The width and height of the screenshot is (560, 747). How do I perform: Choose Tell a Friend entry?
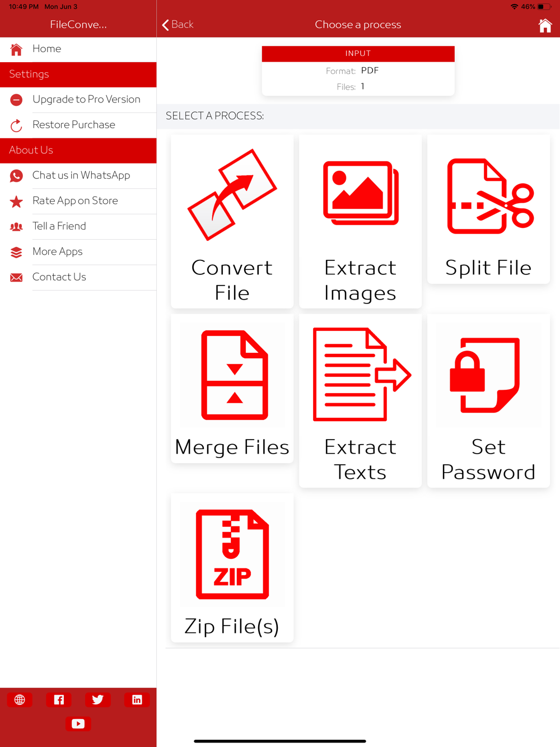78,226
